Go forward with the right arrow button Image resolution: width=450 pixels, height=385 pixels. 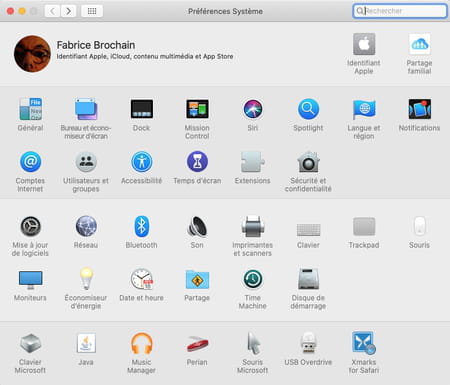click(68, 11)
